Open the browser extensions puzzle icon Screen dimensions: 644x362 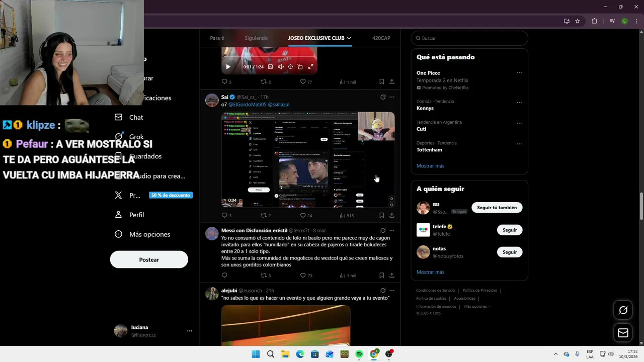coord(595,21)
